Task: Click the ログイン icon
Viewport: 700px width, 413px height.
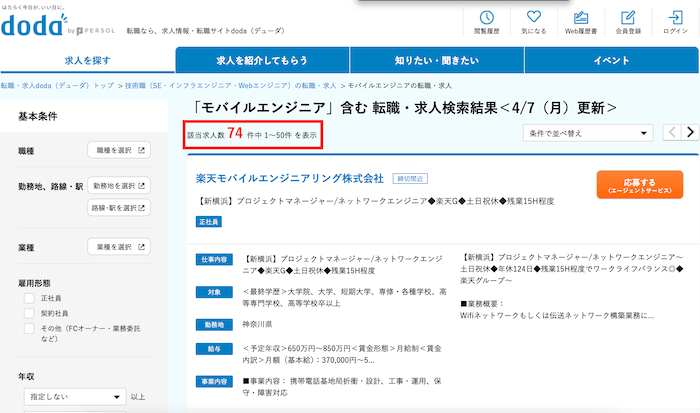Action: pos(675,22)
